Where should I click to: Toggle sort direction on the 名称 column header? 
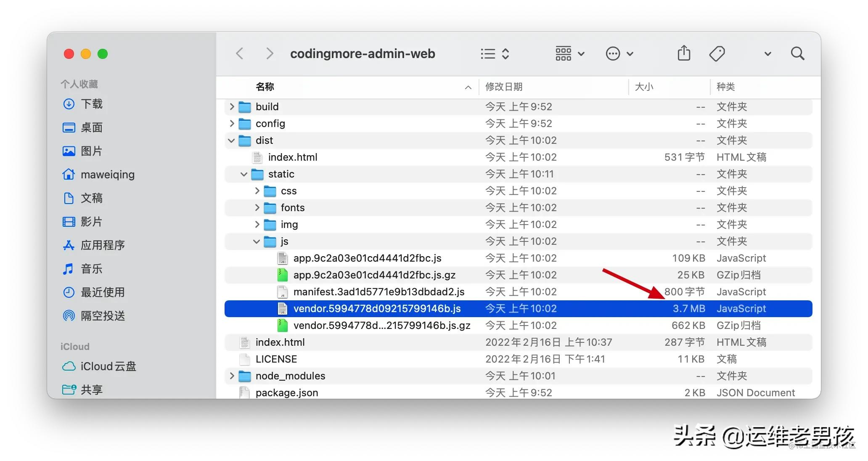point(265,87)
